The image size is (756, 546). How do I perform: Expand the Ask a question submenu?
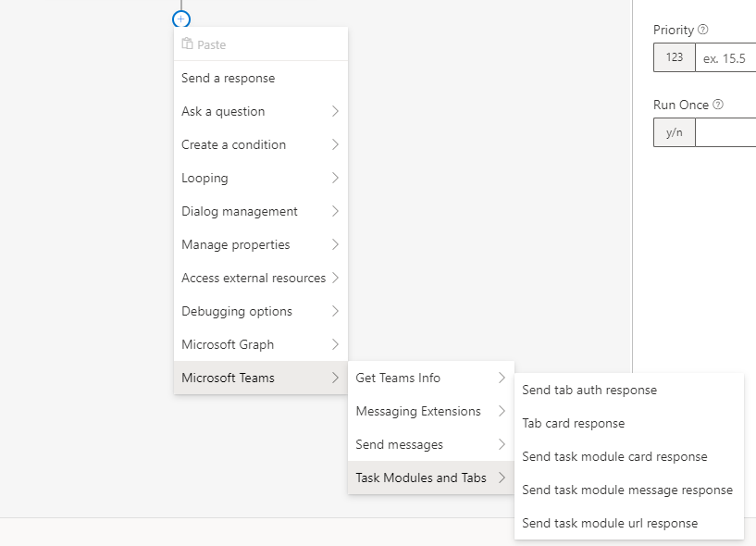click(261, 111)
